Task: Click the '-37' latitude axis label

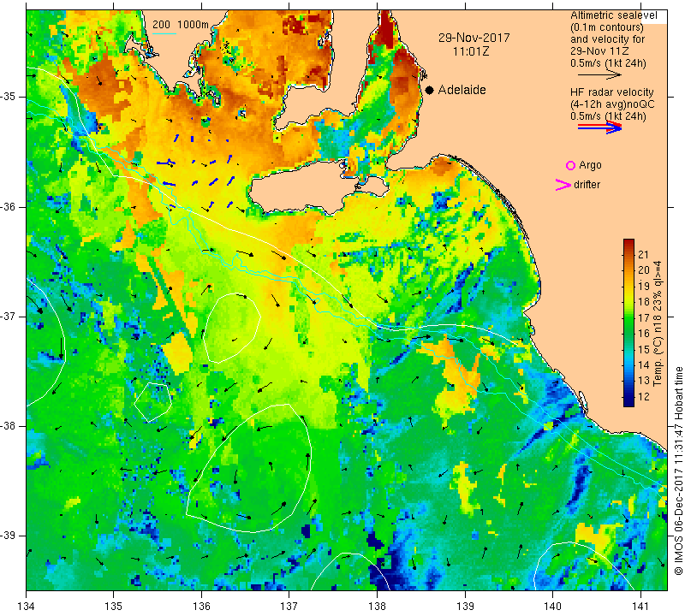Action: coord(8,316)
